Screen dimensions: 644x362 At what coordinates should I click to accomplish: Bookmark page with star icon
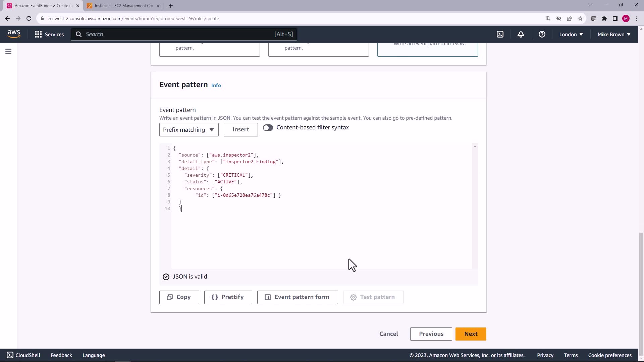click(x=580, y=18)
